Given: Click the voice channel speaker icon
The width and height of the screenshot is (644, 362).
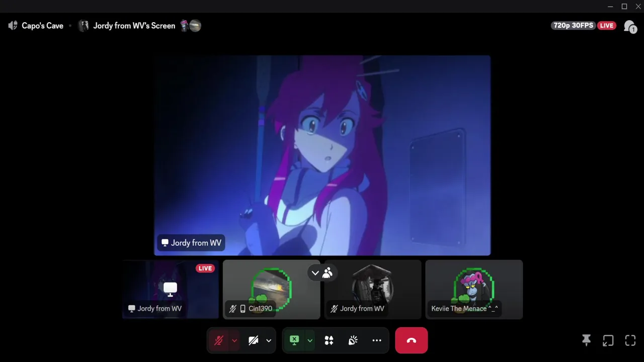Looking at the screenshot, I should pos(13,26).
